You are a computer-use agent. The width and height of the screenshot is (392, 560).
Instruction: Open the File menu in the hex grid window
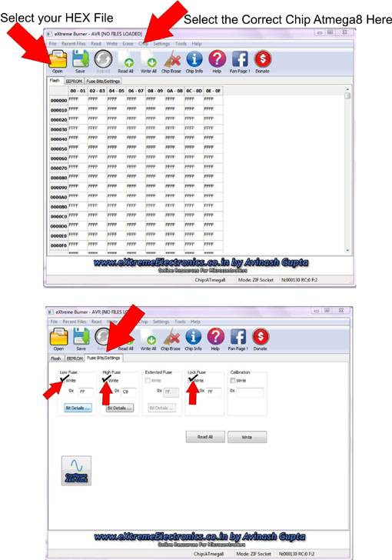point(53,44)
